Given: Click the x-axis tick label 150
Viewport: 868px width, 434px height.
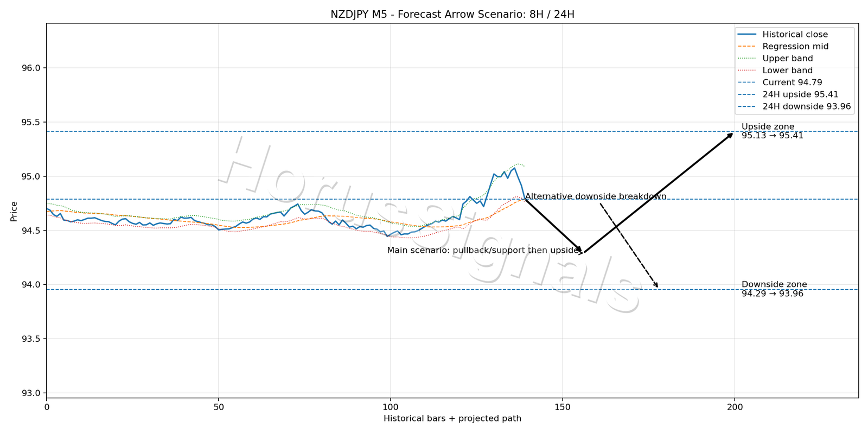Looking at the screenshot, I should (x=563, y=406).
